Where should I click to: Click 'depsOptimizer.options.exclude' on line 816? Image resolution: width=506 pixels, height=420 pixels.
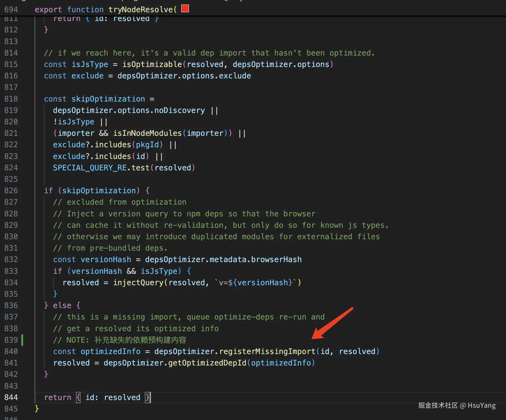click(184, 76)
